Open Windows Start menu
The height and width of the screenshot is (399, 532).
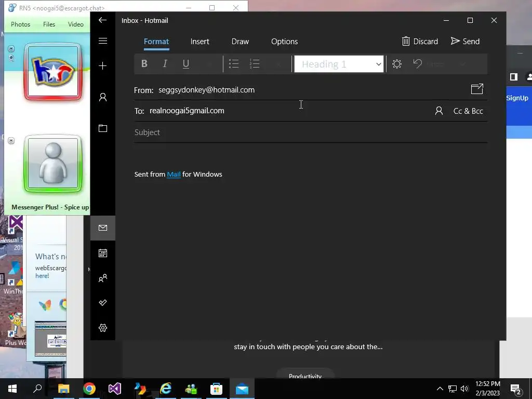tap(12, 389)
